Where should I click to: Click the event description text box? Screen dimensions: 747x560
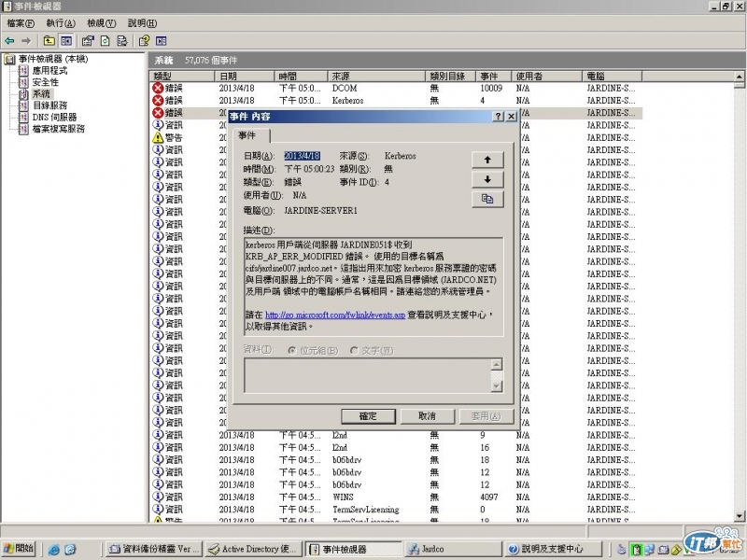pyautogui.click(x=373, y=287)
